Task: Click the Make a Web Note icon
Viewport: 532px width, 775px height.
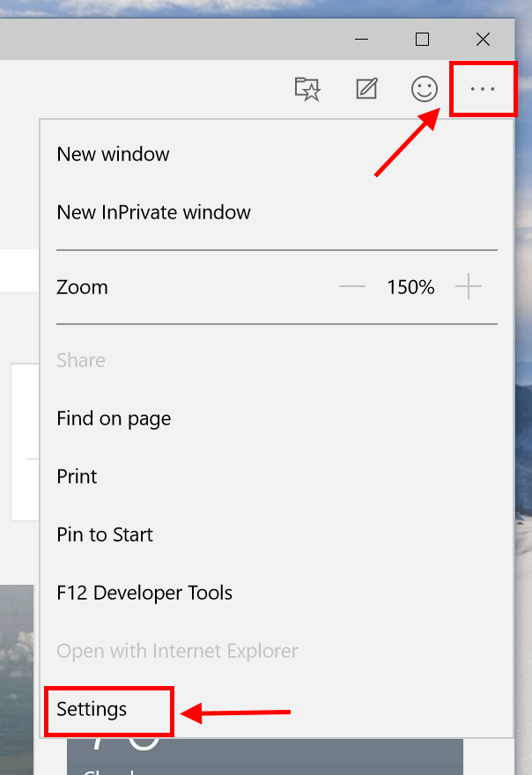Action: 366,88
